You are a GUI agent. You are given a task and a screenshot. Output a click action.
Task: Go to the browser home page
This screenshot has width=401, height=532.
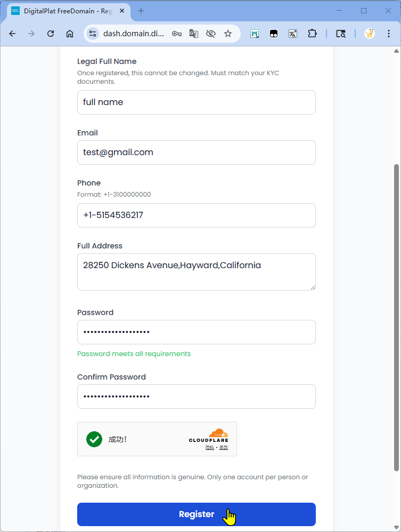pyautogui.click(x=70, y=34)
